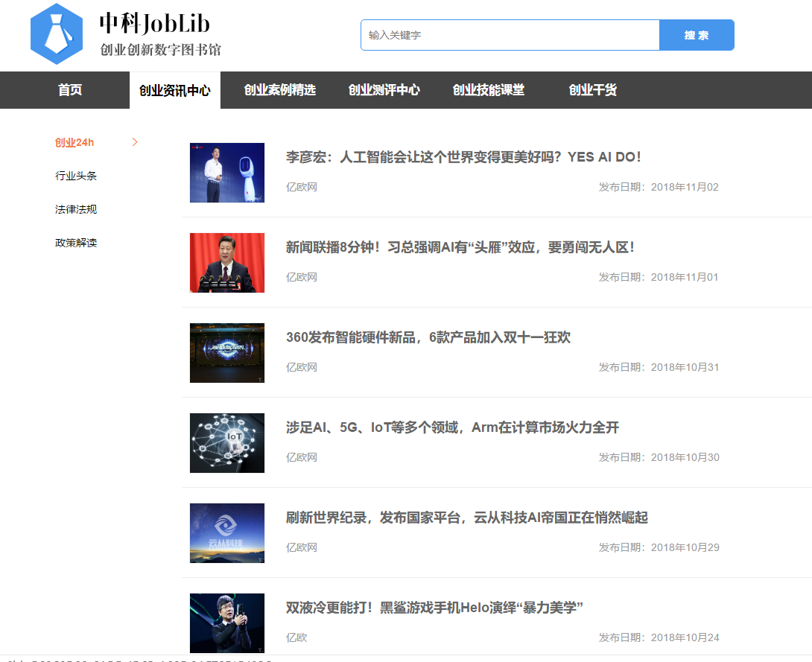Click date 2018年10月24
Image resolution: width=812 pixels, height=662 pixels.
pyautogui.click(x=685, y=637)
